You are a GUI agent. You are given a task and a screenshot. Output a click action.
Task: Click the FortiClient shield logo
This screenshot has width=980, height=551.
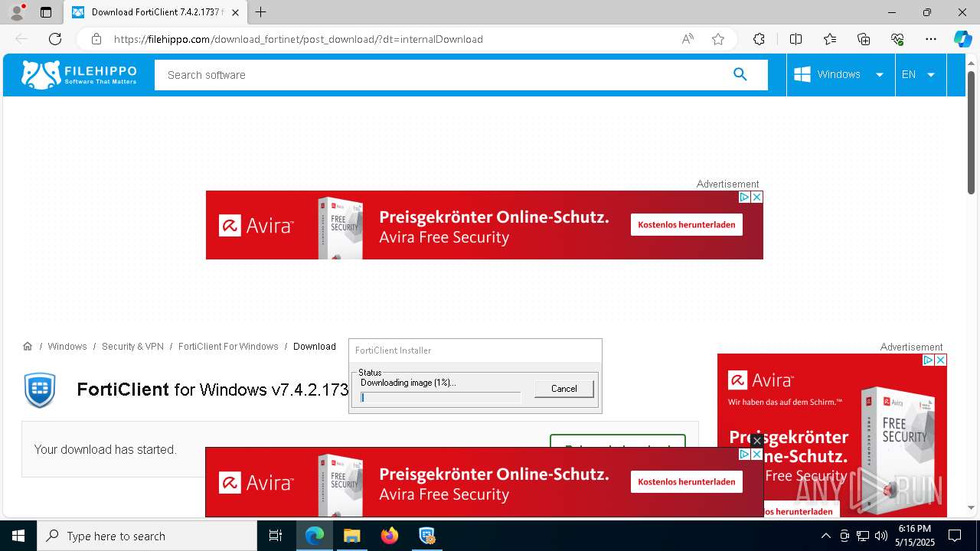pyautogui.click(x=40, y=390)
